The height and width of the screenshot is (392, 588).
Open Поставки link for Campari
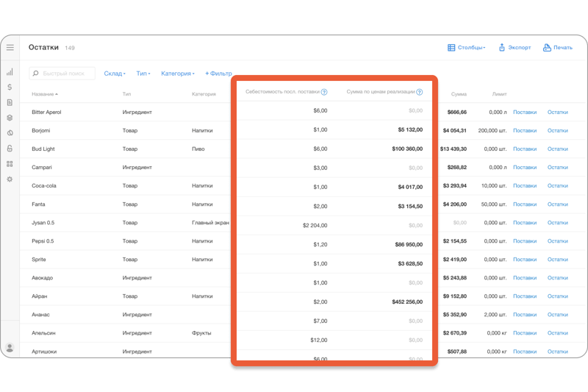coord(525,167)
